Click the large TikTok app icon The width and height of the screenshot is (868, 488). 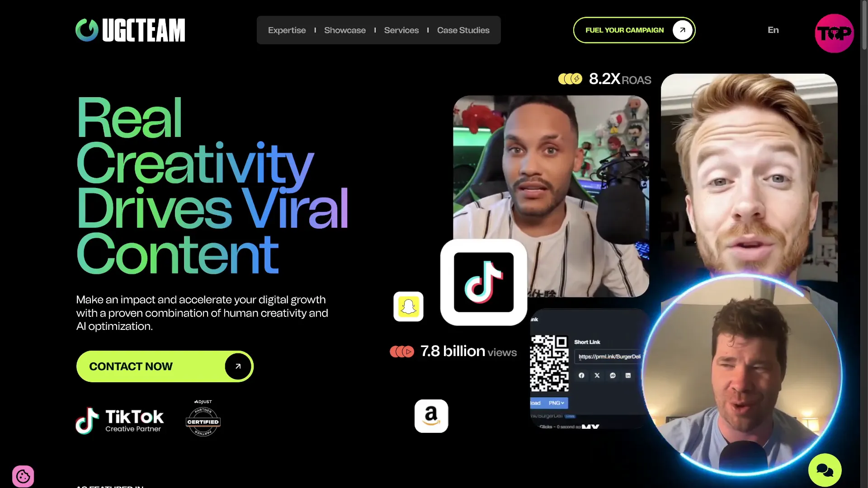[484, 282]
